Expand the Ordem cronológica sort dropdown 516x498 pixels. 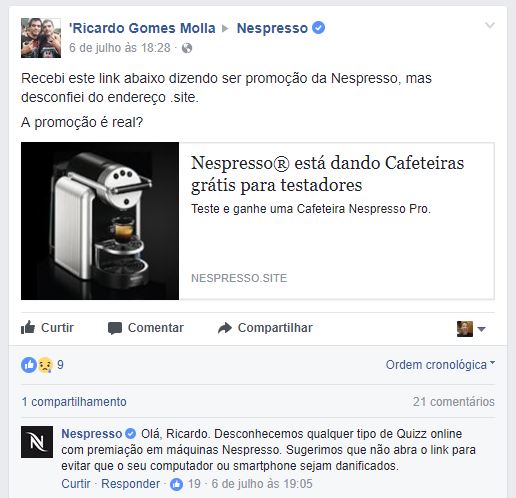440,365
